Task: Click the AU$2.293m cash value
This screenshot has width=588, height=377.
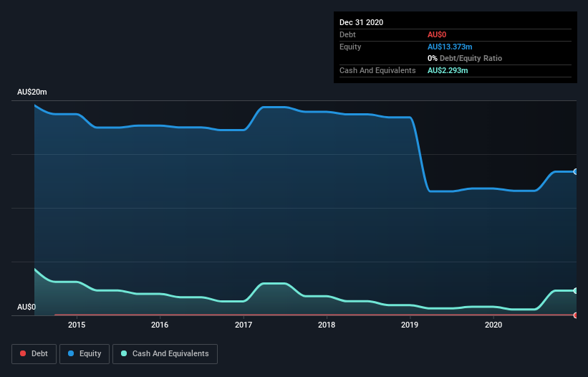Action: pos(448,70)
